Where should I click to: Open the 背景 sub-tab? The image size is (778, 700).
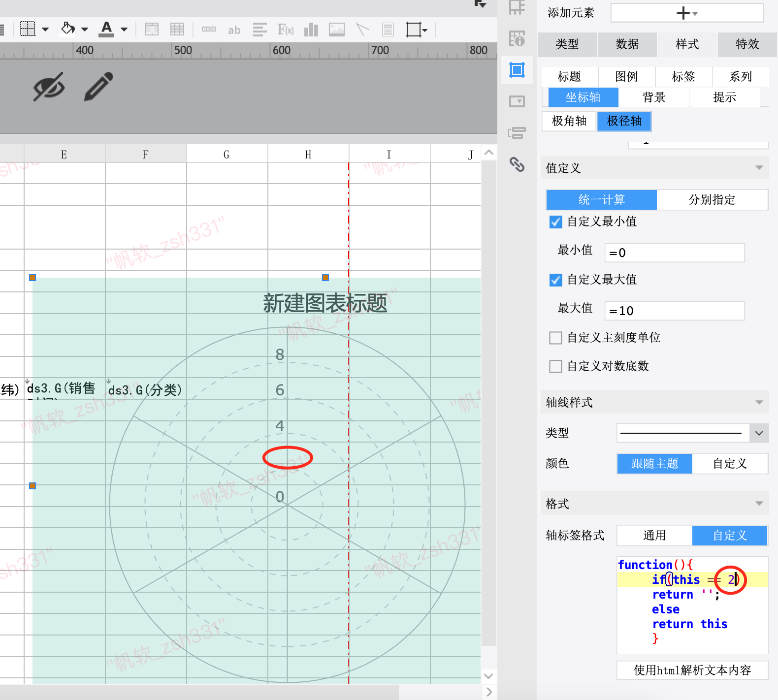tap(654, 97)
